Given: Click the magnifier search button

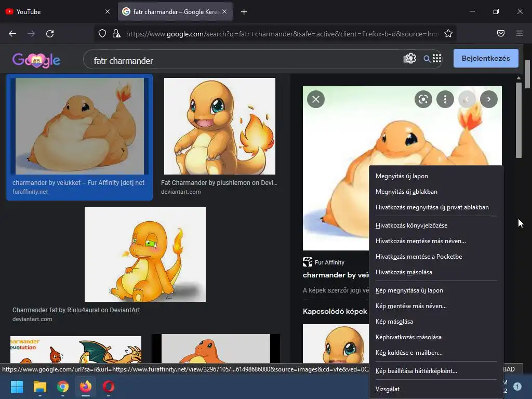Looking at the screenshot, I should point(427,59).
